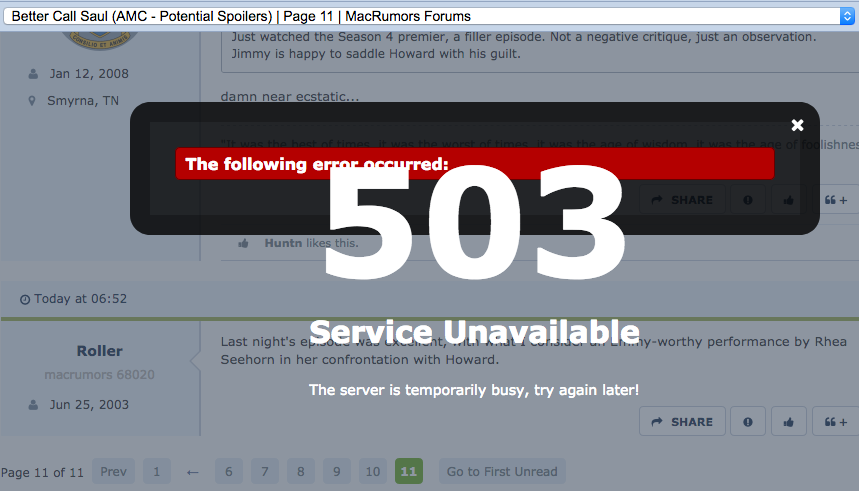Multi-quote Roller's post with the quote plus icon
The image size is (859, 491).
(x=835, y=421)
